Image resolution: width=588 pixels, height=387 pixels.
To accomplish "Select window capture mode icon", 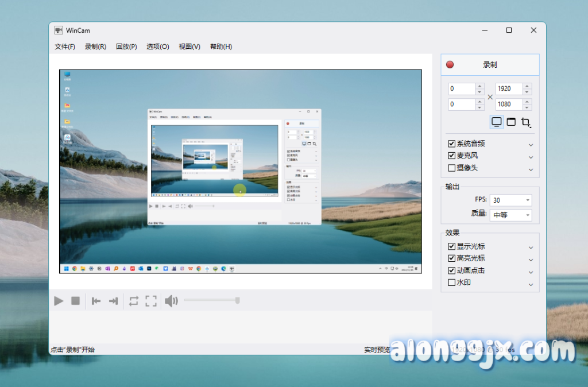I will (x=511, y=122).
